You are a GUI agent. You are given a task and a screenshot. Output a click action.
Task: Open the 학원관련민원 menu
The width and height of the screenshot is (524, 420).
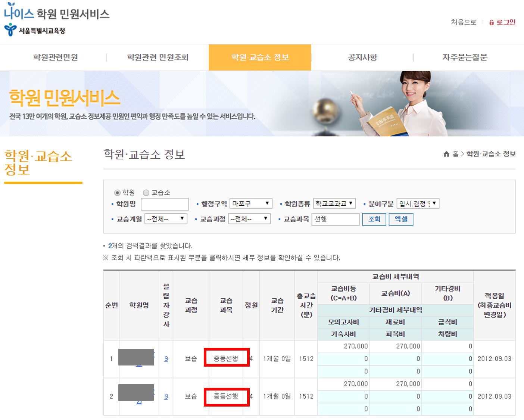tap(56, 57)
